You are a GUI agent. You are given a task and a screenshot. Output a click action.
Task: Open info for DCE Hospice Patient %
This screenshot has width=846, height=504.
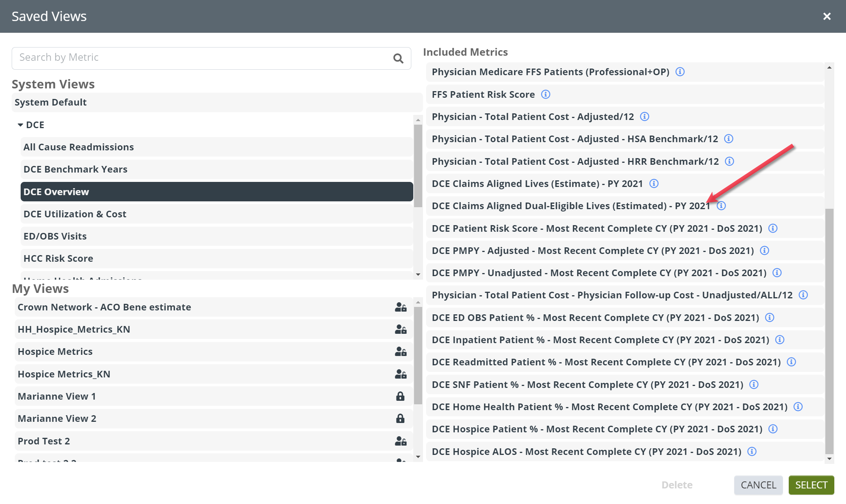pos(773,429)
